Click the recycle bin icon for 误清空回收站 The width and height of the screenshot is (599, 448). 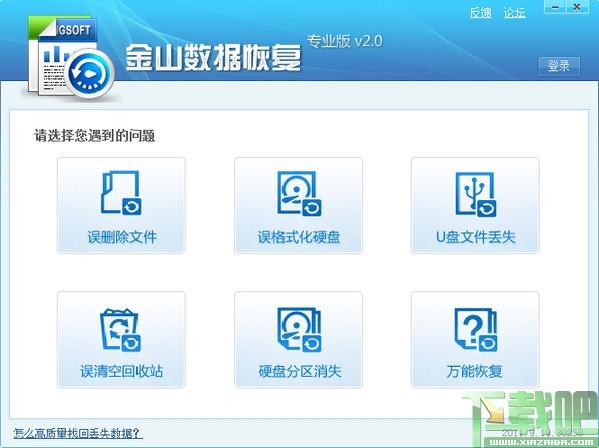click(120, 330)
